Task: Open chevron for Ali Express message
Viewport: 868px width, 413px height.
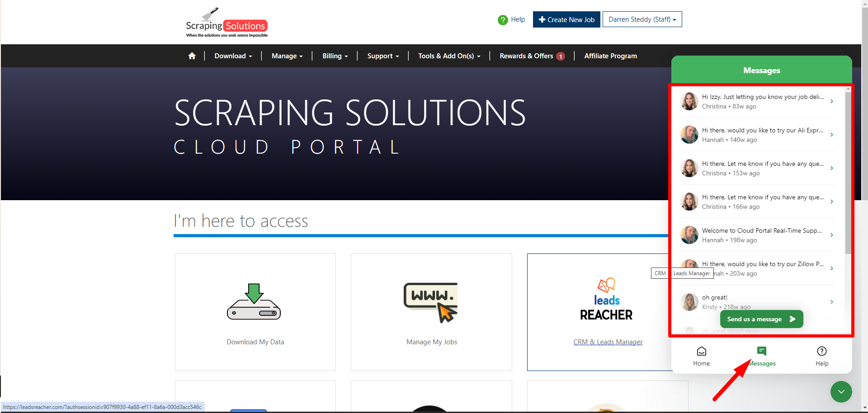Action: 832,135
